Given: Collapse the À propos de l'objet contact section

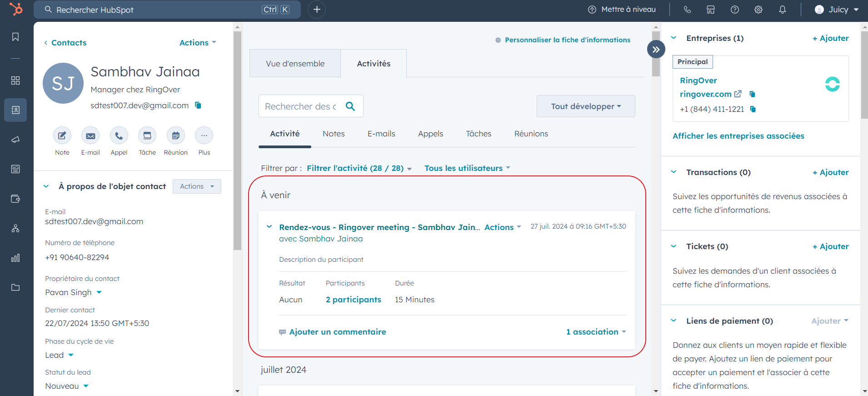Looking at the screenshot, I should (x=46, y=186).
